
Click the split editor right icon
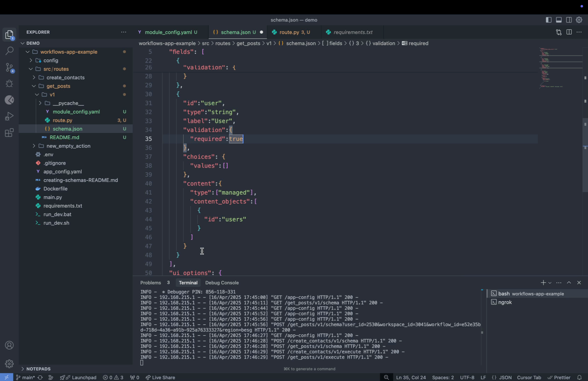pos(569,32)
